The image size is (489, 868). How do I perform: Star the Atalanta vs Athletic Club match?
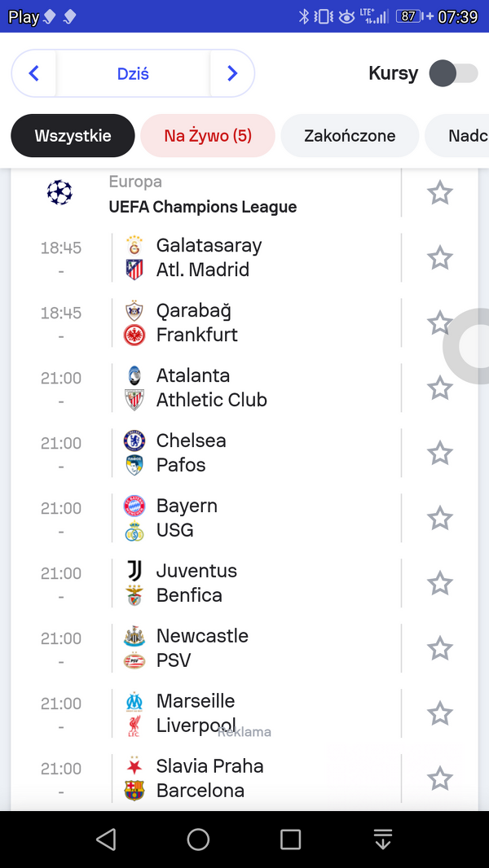439,388
